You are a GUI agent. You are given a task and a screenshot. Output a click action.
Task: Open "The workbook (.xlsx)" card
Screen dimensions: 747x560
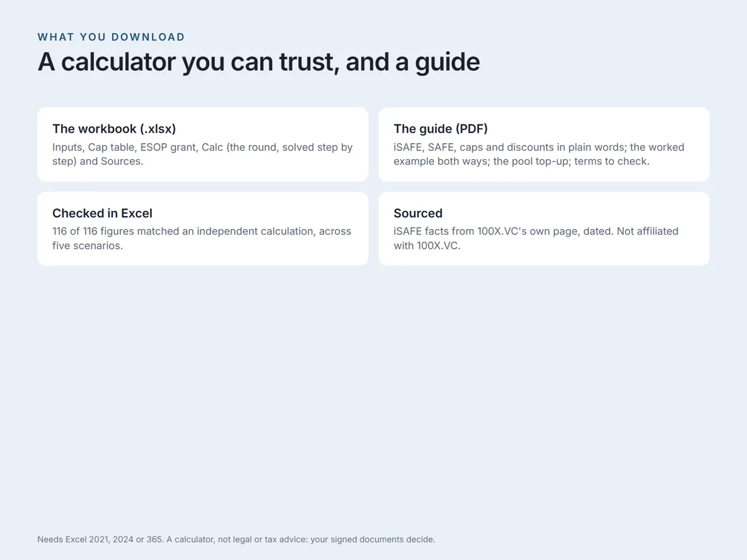(x=203, y=144)
